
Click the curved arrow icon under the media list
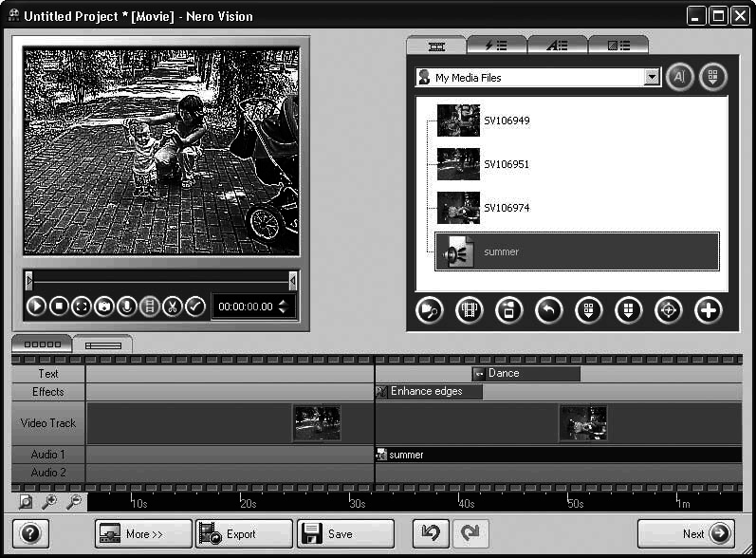click(x=548, y=310)
